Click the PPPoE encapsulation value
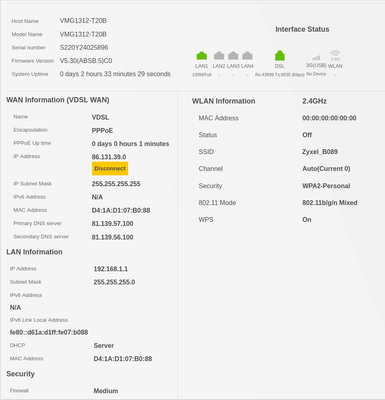 coord(102,130)
